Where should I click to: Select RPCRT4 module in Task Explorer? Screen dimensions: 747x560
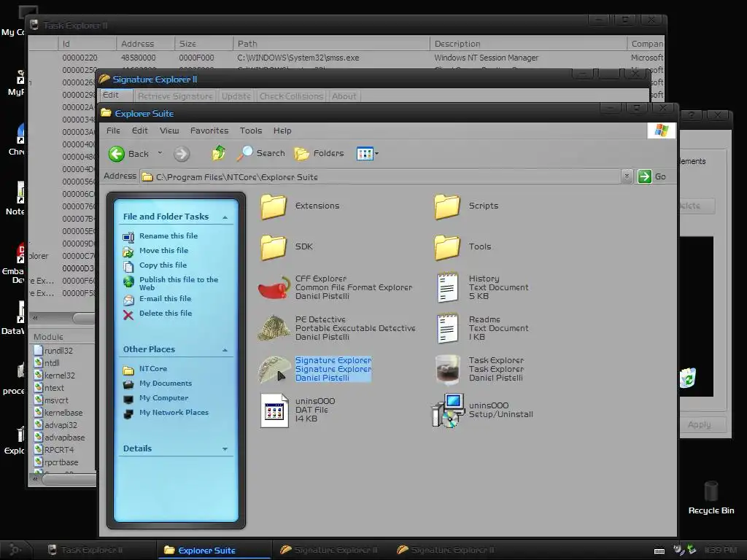pos(58,449)
